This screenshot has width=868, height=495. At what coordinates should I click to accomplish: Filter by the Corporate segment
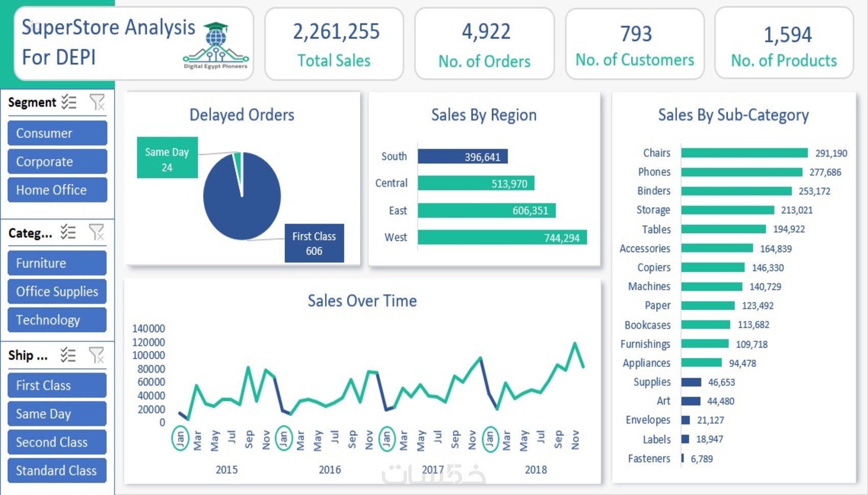point(57,162)
